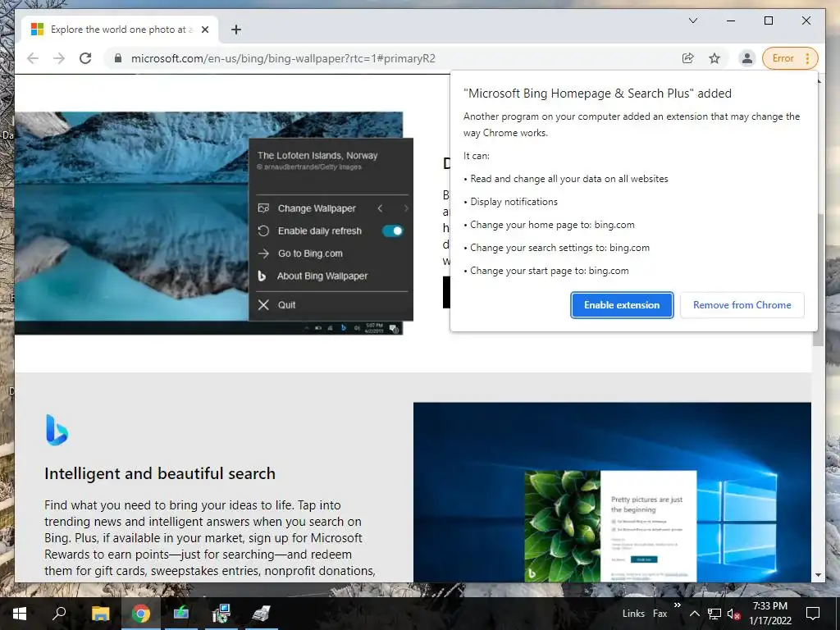The width and height of the screenshot is (840, 630).
Task: Select the 'Explore the world one photo' tab
Action: tap(120, 30)
